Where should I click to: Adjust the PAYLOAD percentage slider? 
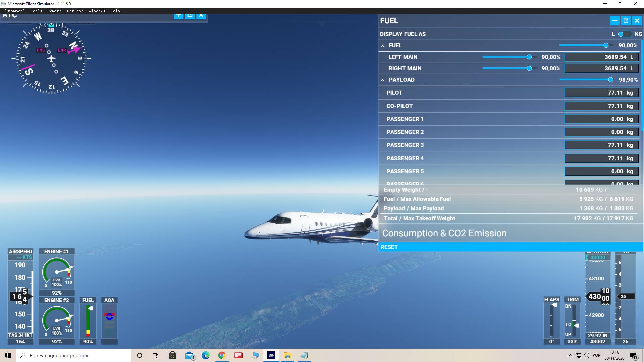click(x=587, y=80)
